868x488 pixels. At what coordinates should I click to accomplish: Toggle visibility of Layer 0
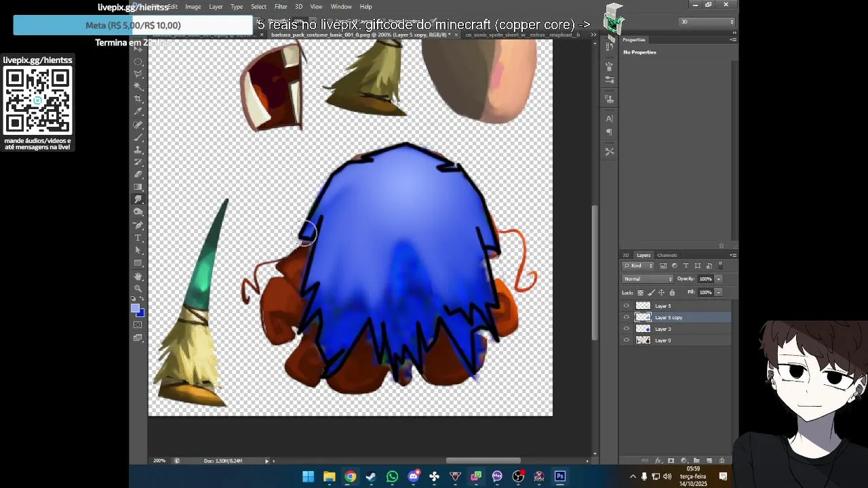tap(627, 340)
